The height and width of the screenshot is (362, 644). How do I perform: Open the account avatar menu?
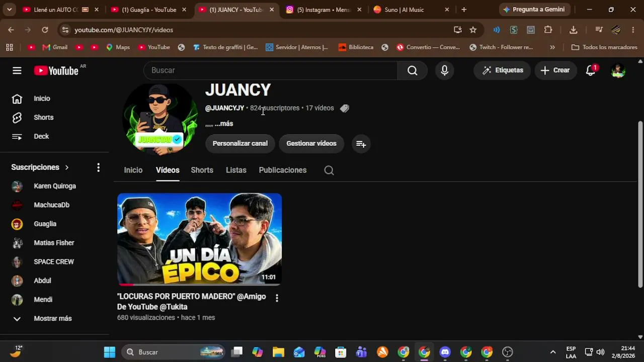[618, 70]
